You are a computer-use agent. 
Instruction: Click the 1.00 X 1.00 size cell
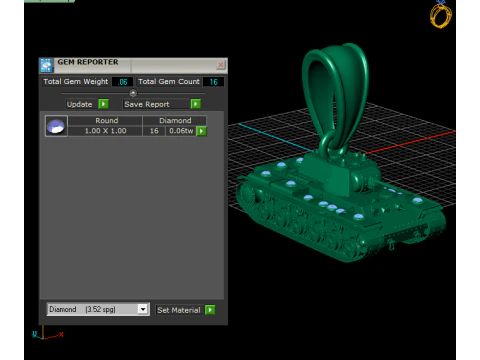(x=105, y=131)
